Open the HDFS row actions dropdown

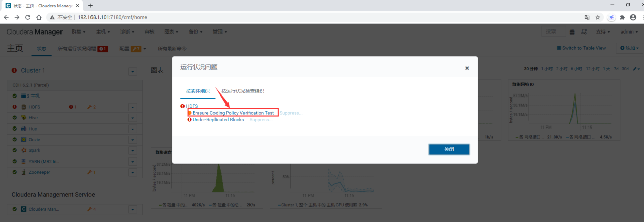pos(133,107)
